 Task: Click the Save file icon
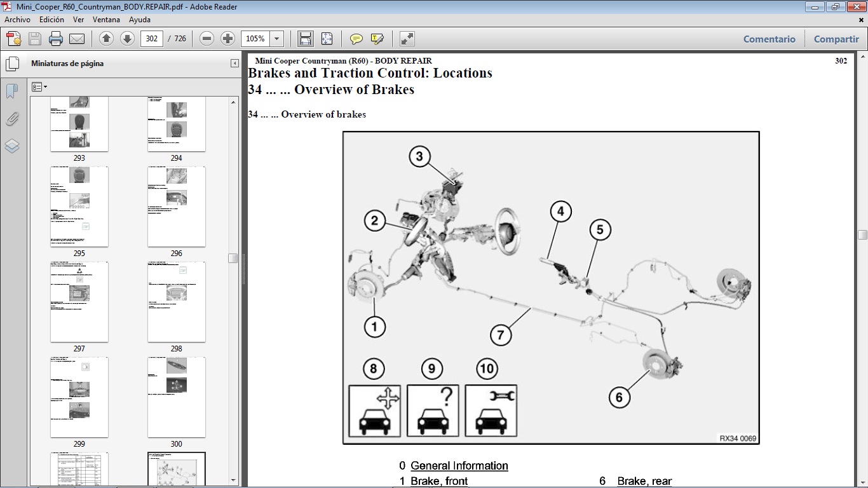pos(34,39)
